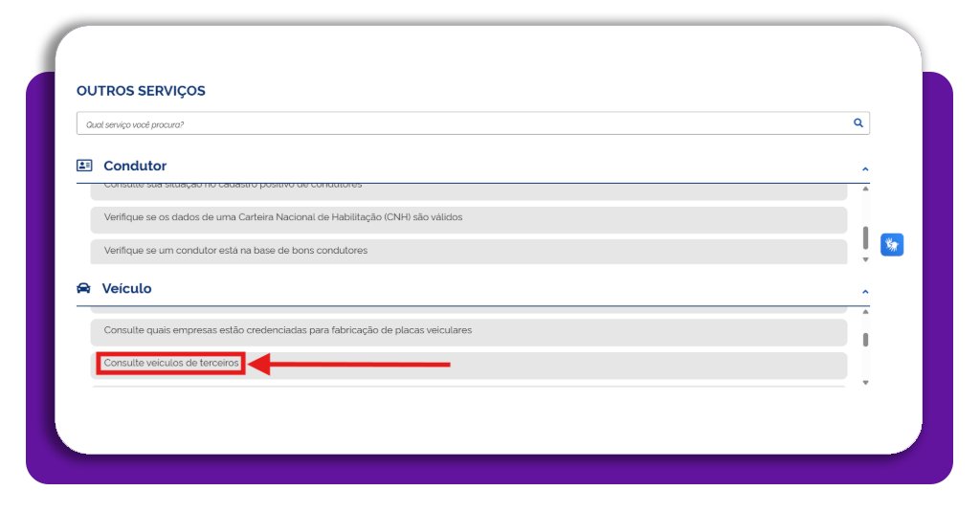Open the VLibras sign language accessibility widget
Image resolution: width=980 pixels, height=513 pixels.
tap(892, 245)
